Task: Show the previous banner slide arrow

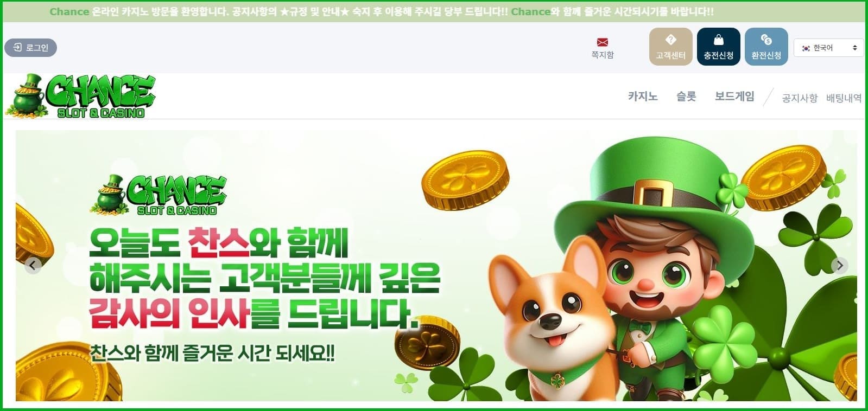Action: point(33,265)
